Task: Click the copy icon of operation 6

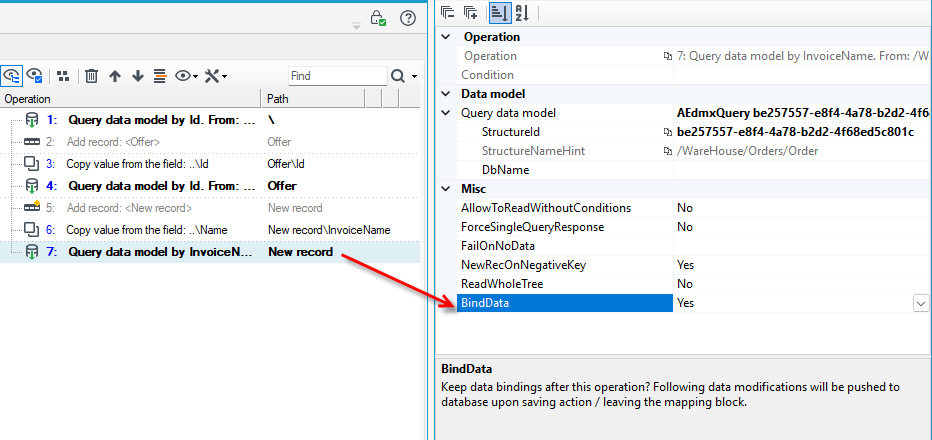Action: pos(32,230)
